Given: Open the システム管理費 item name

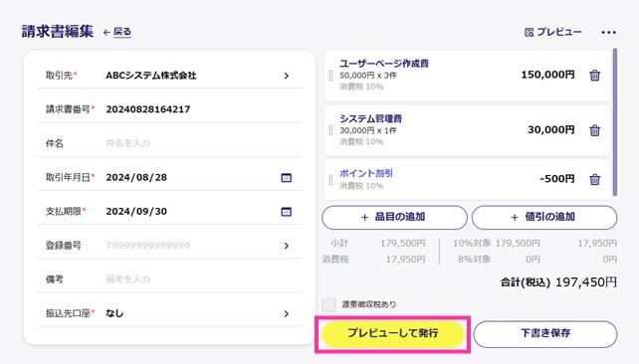Looking at the screenshot, I should (371, 118).
